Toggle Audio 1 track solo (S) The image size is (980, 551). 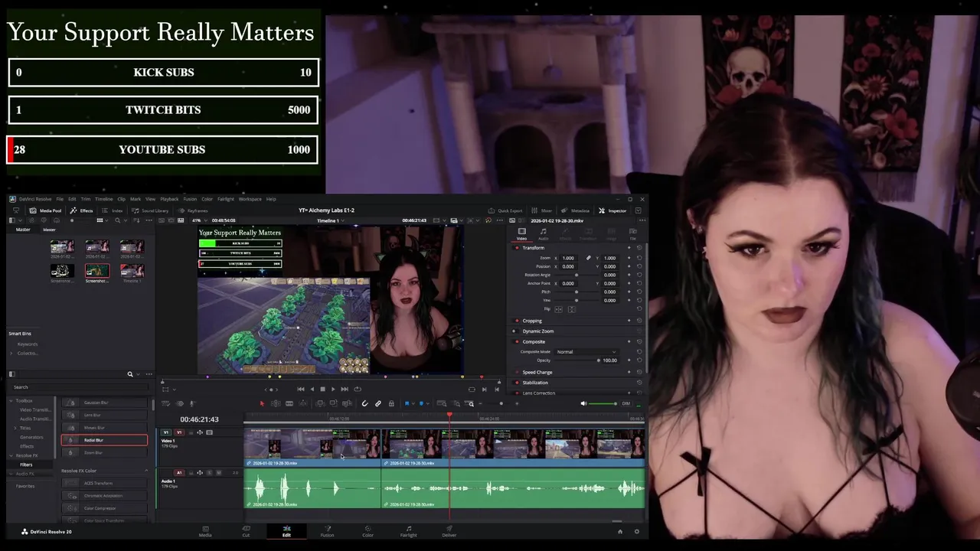pos(210,473)
